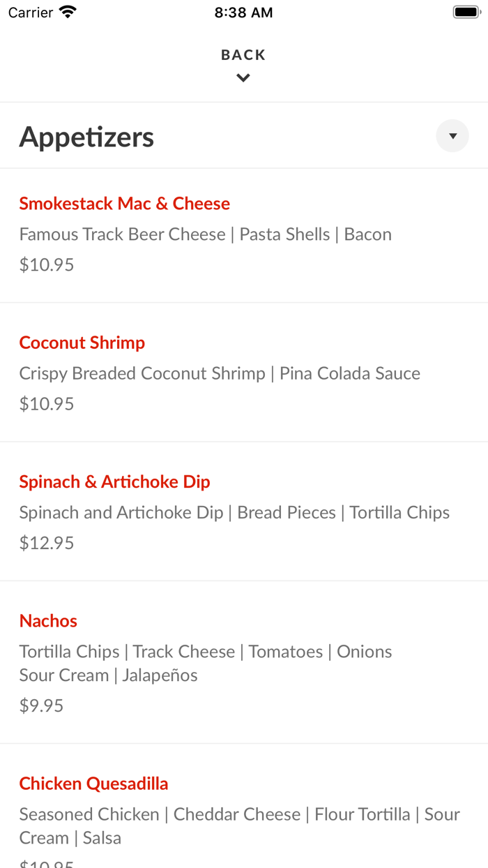Collapse the Appetizers section via circular arrow

click(452, 135)
